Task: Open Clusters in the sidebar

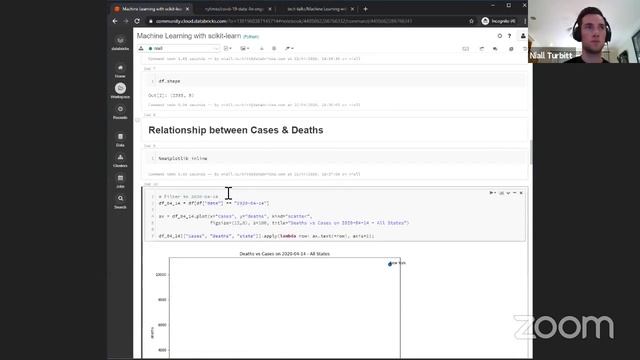Action: [x=120, y=160]
